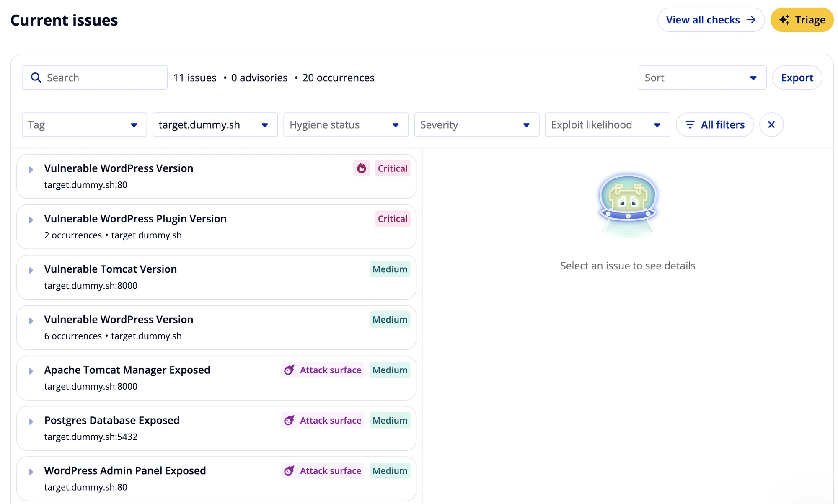
Task: Click the '20 occurrences' count text
Action: pyautogui.click(x=339, y=78)
